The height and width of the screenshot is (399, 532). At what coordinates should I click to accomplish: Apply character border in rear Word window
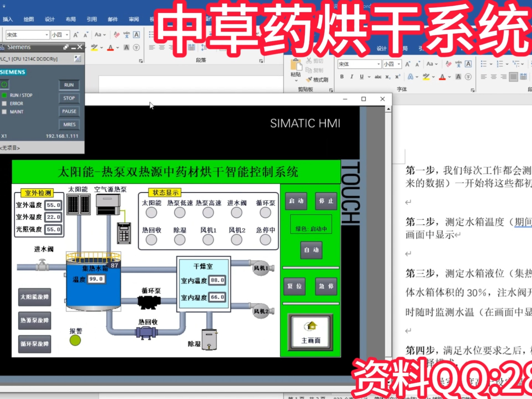136,35
